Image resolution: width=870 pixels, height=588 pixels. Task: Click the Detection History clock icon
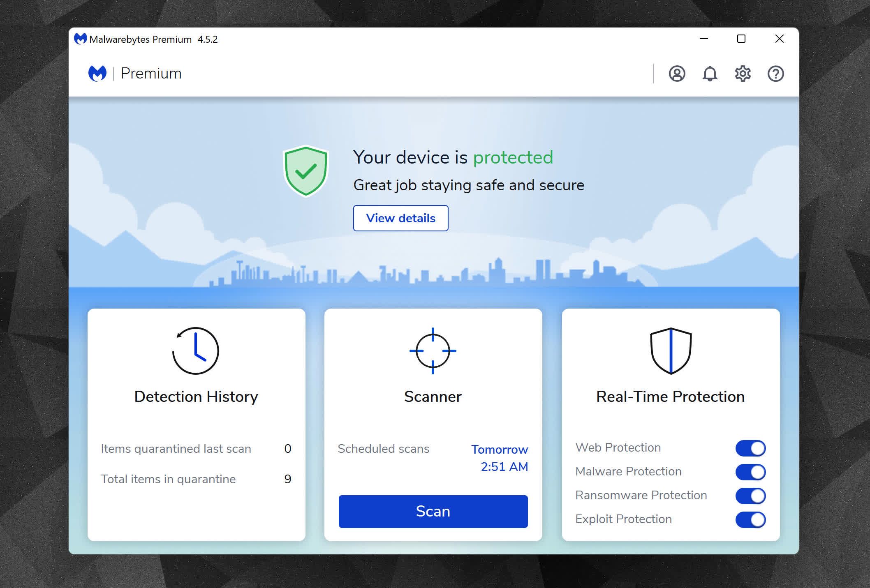196,350
